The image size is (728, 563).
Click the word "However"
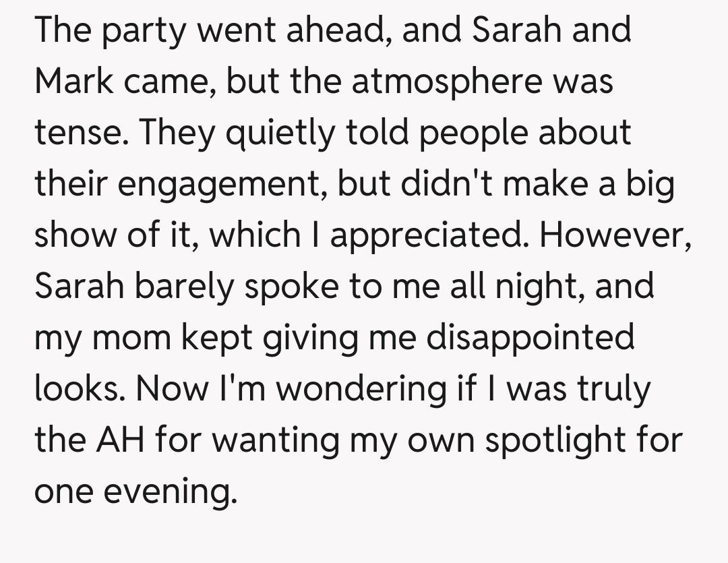(615, 235)
